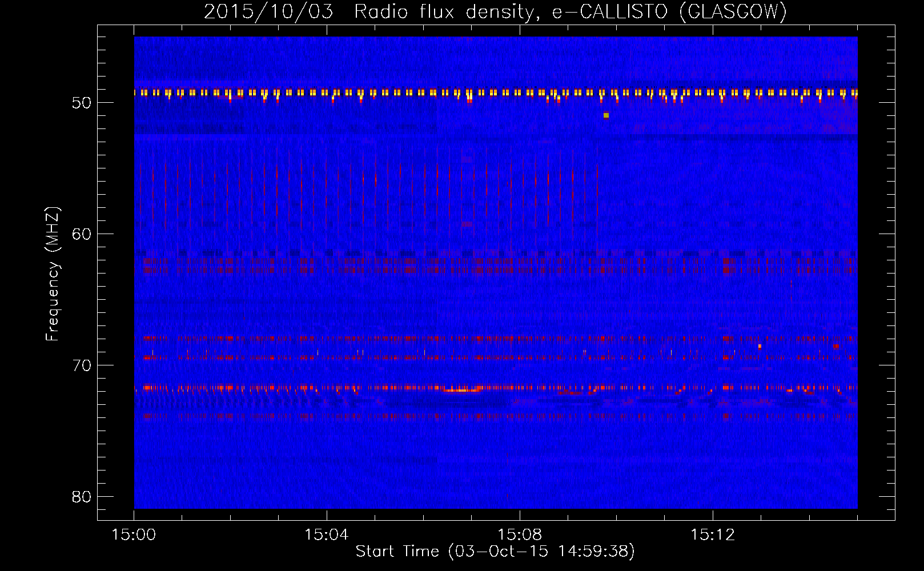Click the e-CALLISTO text in the title
The width and height of the screenshot is (924, 571).
point(609,11)
